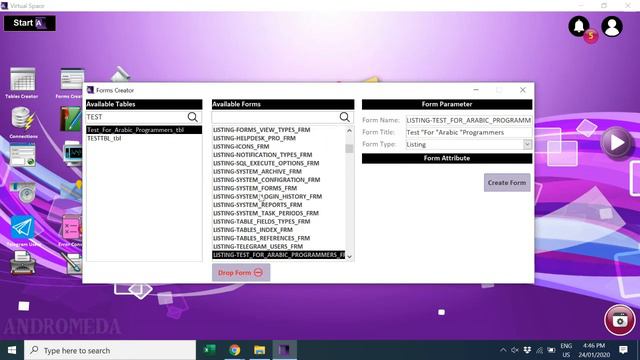
Task: Search the Available Tables with magnifier icon
Action: [193, 117]
